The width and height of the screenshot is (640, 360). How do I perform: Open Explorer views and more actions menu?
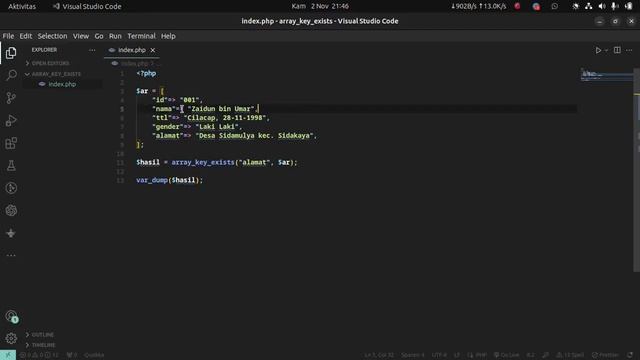[x=92, y=50]
